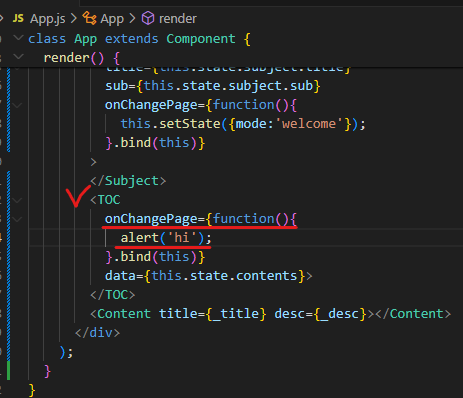Image resolution: width=463 pixels, height=398 pixels.
Task: Collapse the sticky class App line
Action: pyautogui.click(x=18, y=37)
